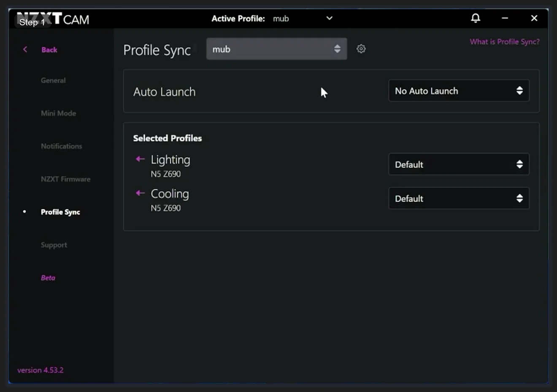Click the Profile Sync active indicator dot
Viewport: 557px width, 392px height.
(x=24, y=212)
